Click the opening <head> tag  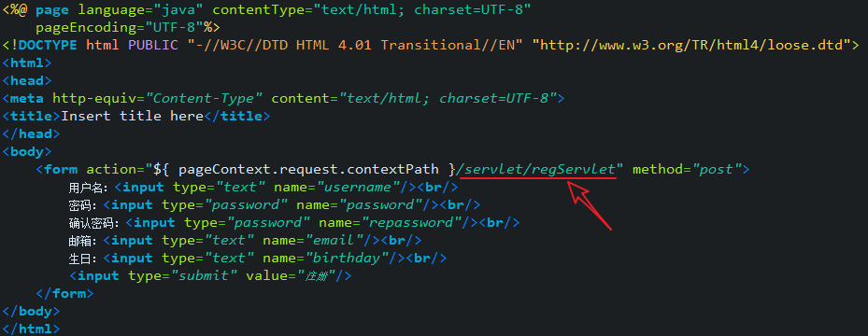27,80
